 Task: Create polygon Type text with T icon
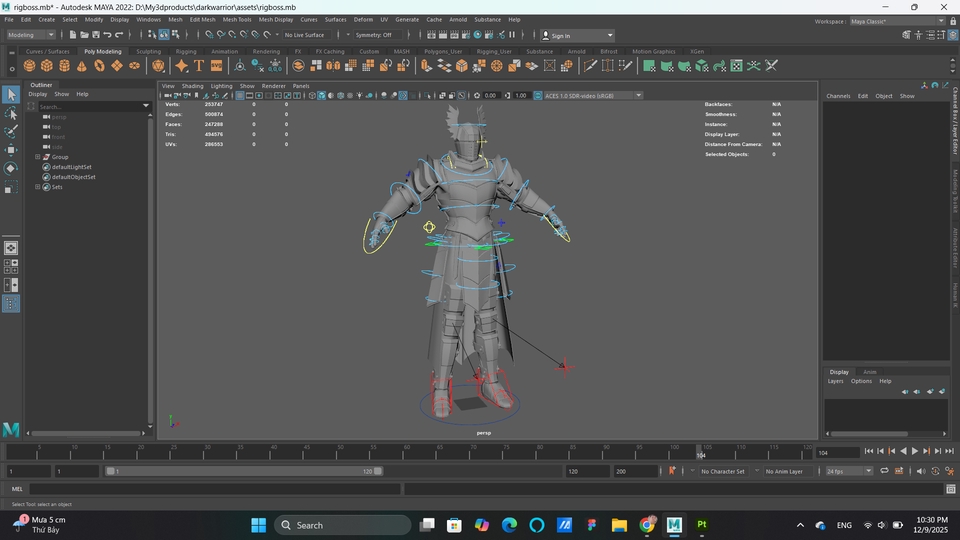[x=199, y=66]
